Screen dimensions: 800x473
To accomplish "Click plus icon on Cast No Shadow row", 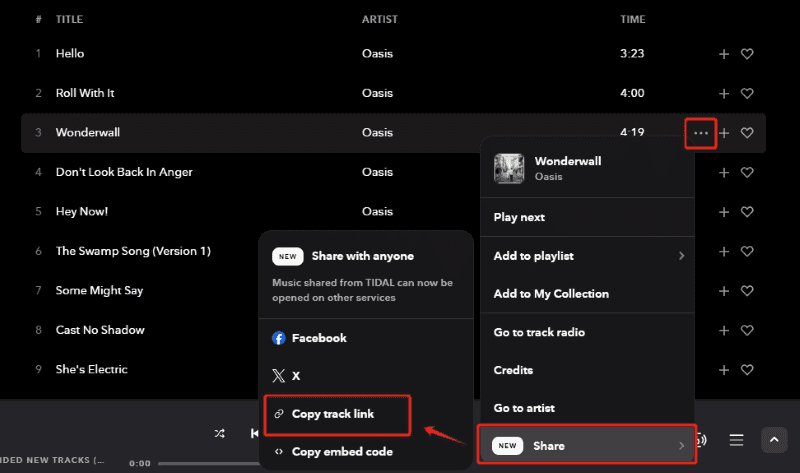I will pyautogui.click(x=723, y=331).
